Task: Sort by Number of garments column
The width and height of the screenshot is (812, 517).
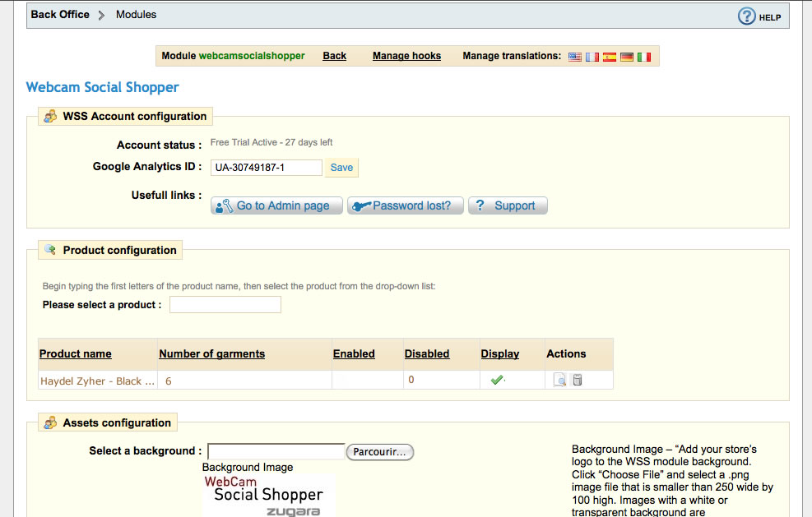Action: 211,354
